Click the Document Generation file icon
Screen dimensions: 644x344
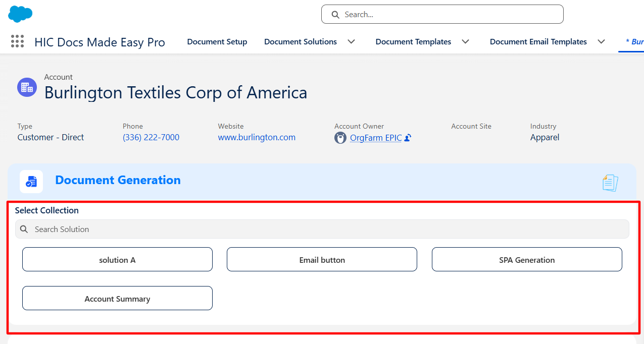(31, 182)
